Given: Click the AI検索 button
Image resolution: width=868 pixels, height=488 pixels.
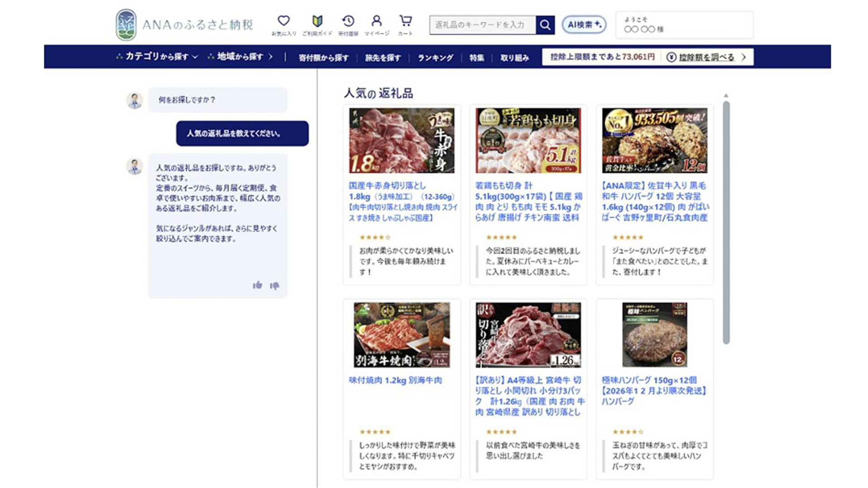Looking at the screenshot, I should point(584,25).
